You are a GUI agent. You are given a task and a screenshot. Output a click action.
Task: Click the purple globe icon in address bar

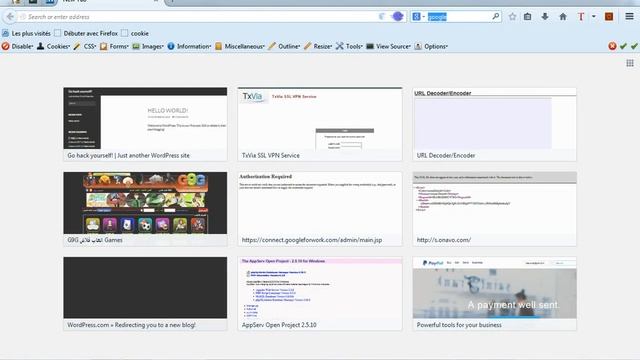pyautogui.click(x=398, y=17)
